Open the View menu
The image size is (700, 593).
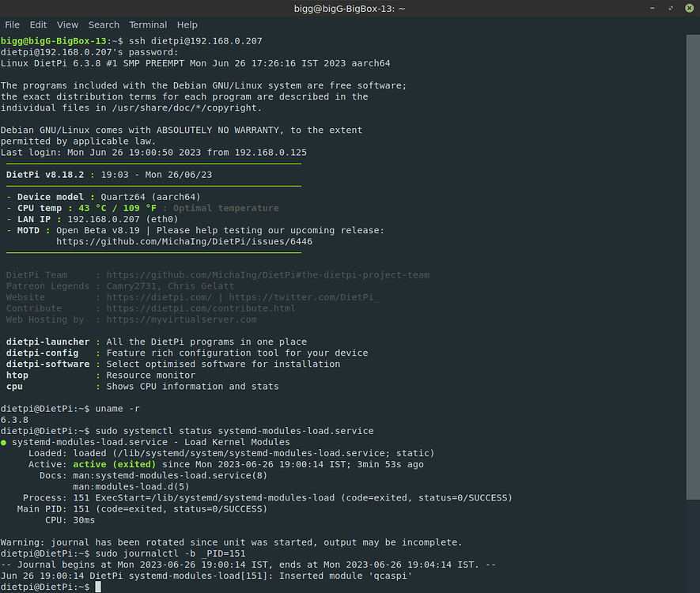pos(67,25)
